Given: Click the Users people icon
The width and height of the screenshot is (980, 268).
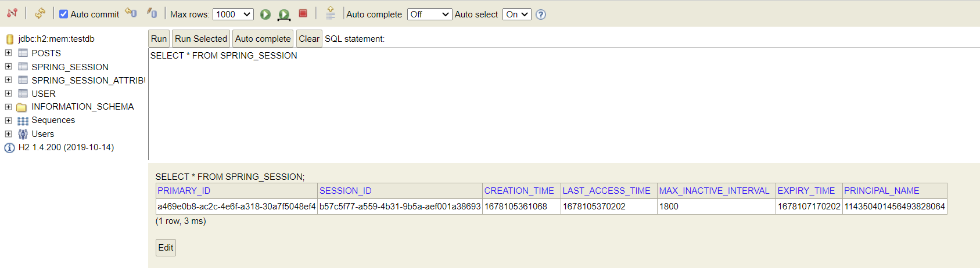Looking at the screenshot, I should tap(23, 134).
